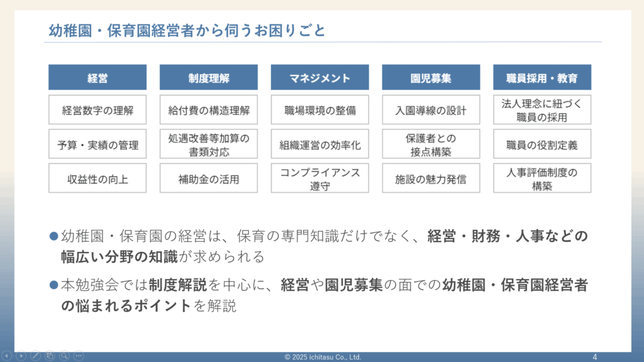Open the pen and pointer tools
The height and width of the screenshot is (362, 644).
coord(35,356)
